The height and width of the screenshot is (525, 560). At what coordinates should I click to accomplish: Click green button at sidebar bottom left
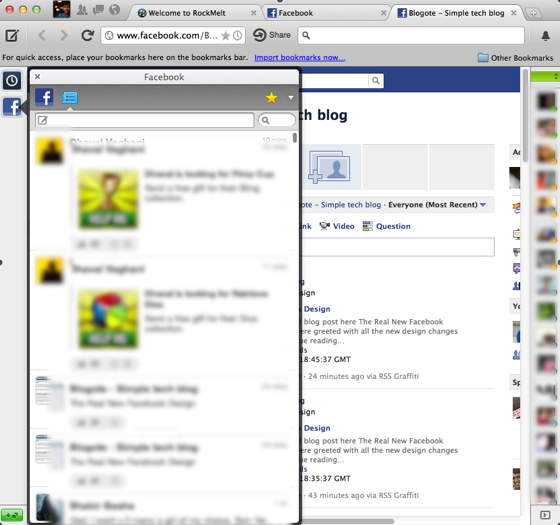click(12, 515)
